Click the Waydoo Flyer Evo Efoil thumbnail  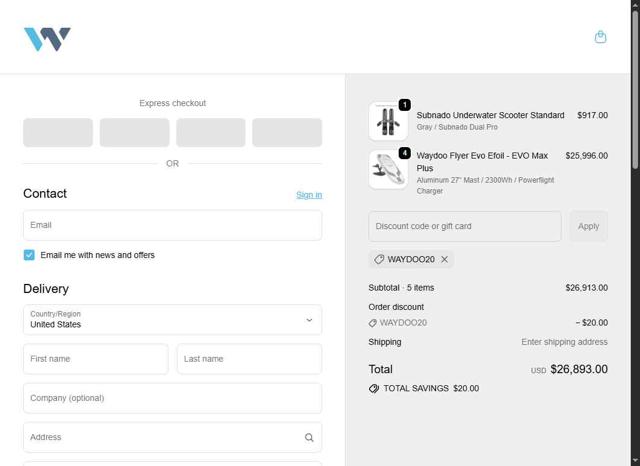coord(387,169)
